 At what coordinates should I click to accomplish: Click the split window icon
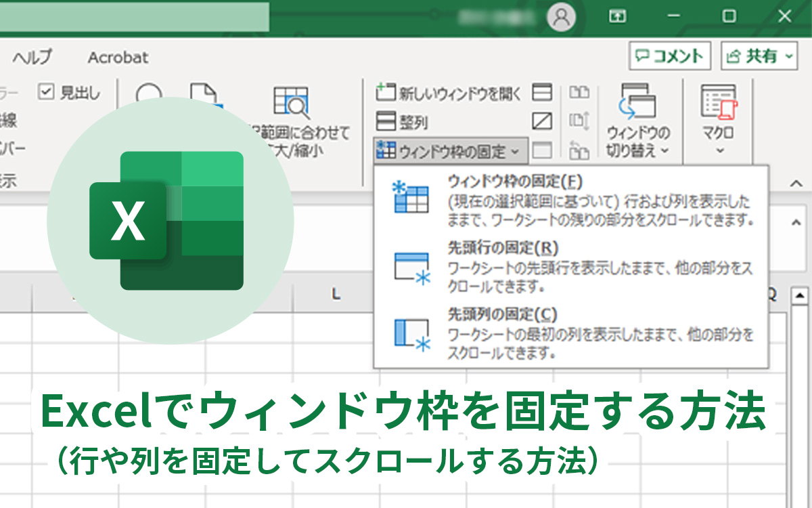[x=542, y=93]
